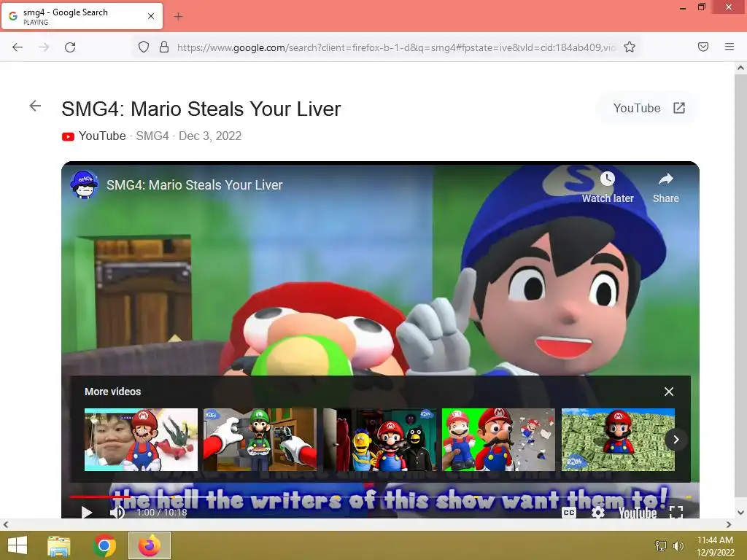
Task: Open the first suggested video with Mario and face
Action: (141, 440)
